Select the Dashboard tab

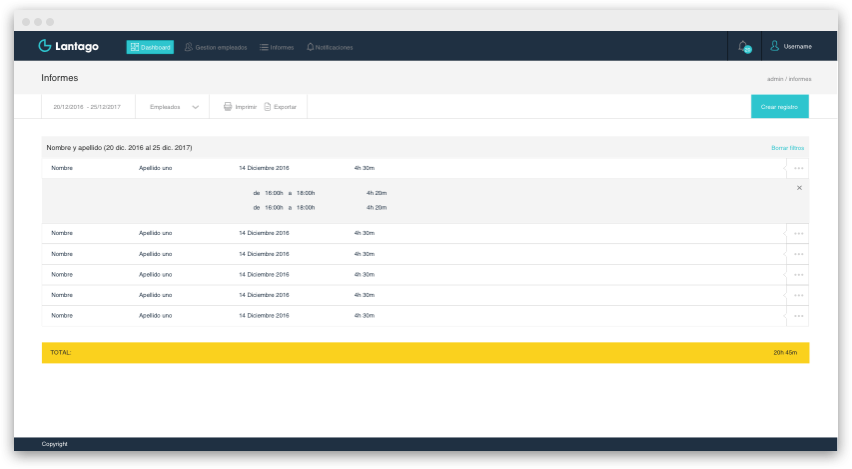150,47
